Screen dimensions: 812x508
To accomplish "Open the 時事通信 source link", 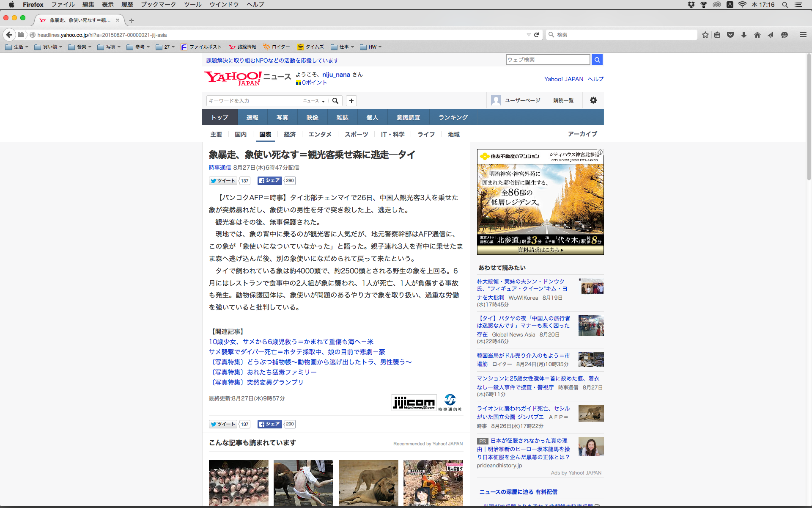I will coord(219,168).
